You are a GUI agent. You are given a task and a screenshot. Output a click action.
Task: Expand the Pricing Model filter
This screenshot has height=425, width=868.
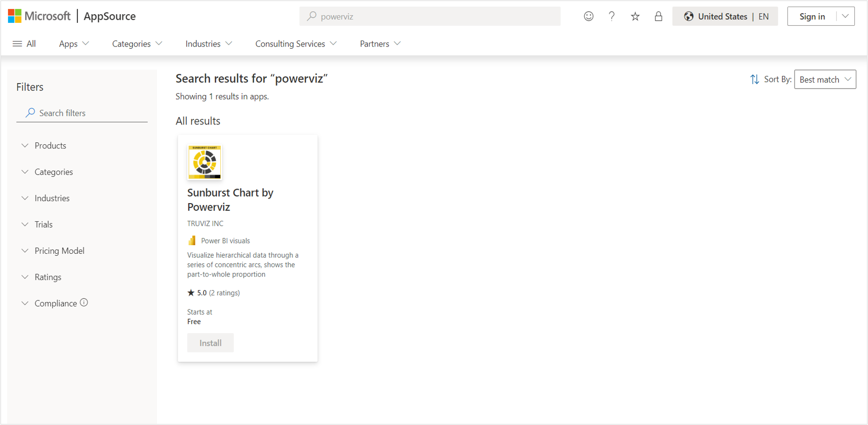tap(59, 251)
